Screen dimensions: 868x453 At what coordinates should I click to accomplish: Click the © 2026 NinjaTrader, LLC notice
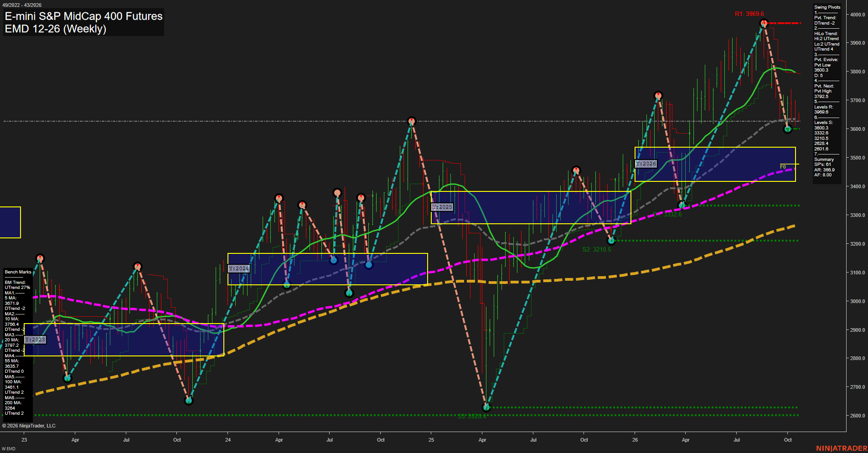29,426
